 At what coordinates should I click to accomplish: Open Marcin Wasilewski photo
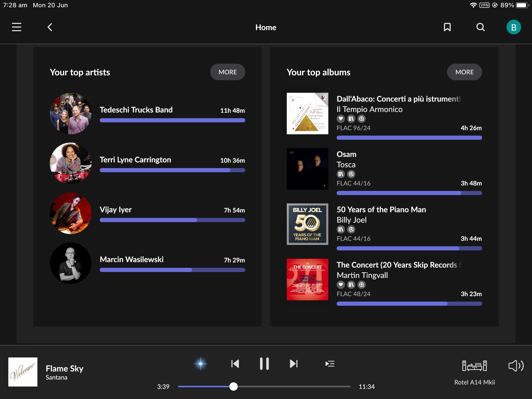71,263
